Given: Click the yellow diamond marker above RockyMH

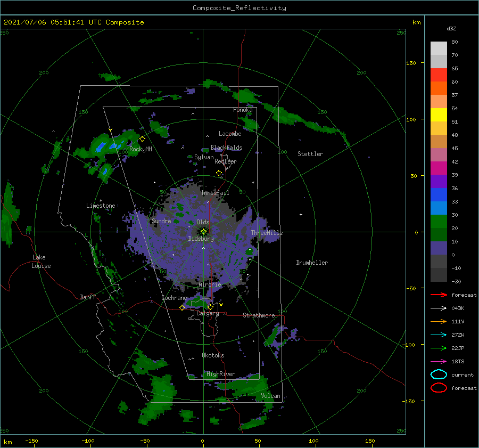Looking at the screenshot, I should click(x=142, y=139).
